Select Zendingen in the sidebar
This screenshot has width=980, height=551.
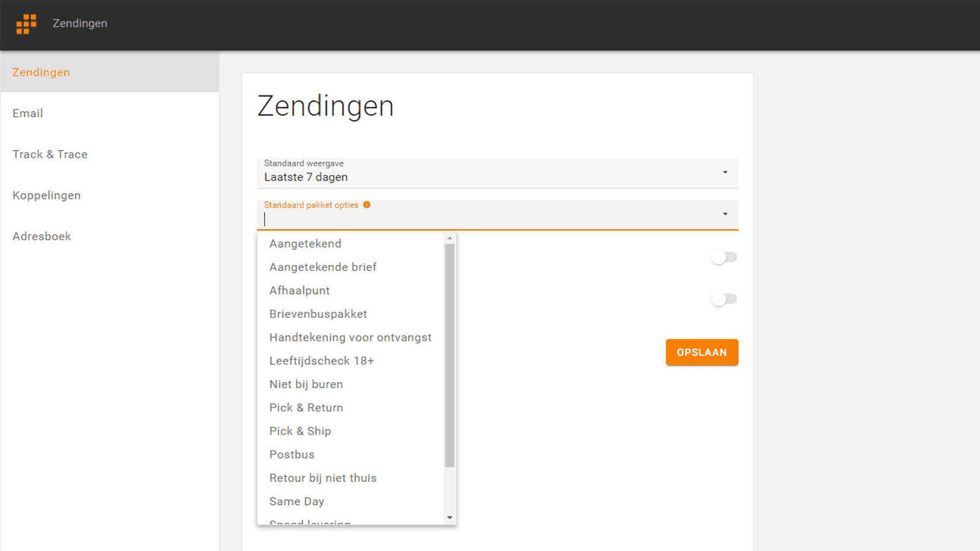pos(40,72)
